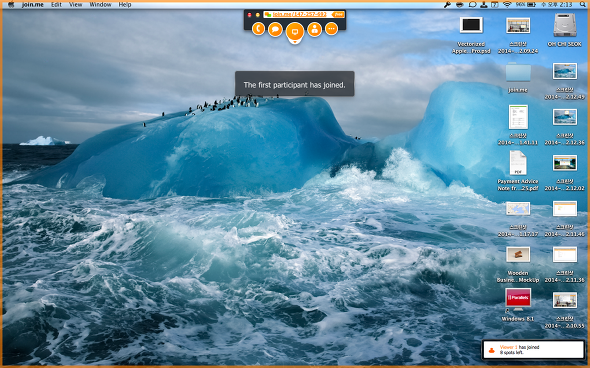The image size is (590, 368).
Task: Select the screenshot thumbnail ending 2.10.55
Action: (x=565, y=310)
